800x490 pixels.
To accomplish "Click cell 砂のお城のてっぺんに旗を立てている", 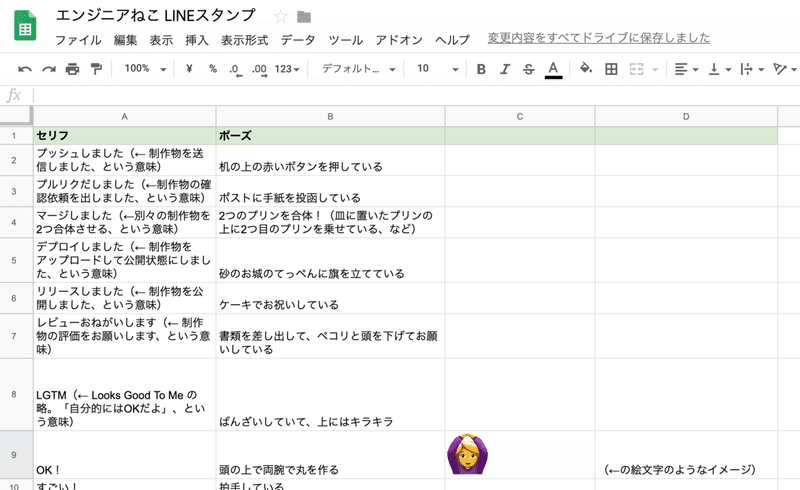I will [x=330, y=260].
